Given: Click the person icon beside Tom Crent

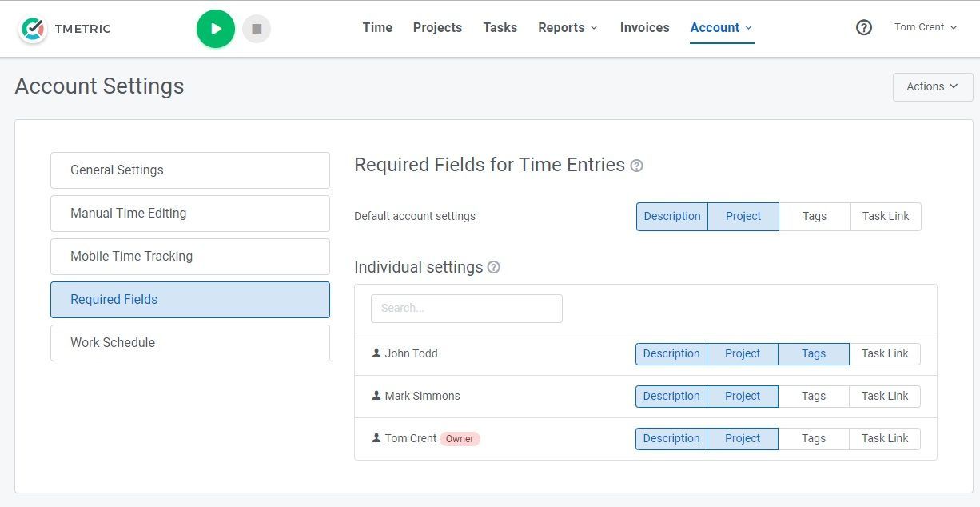Looking at the screenshot, I should [376, 437].
